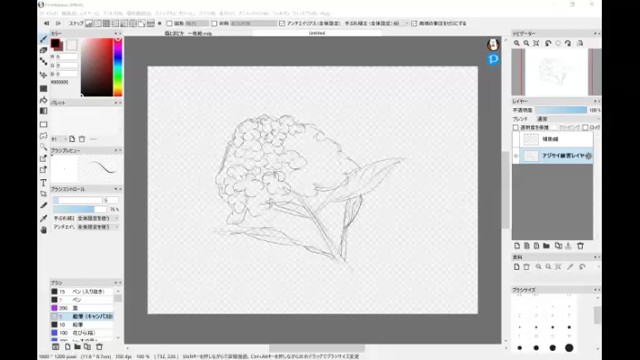Open the brush anti-aliasing setting dropdown
The width and height of the screenshot is (640, 360).
pos(98,227)
